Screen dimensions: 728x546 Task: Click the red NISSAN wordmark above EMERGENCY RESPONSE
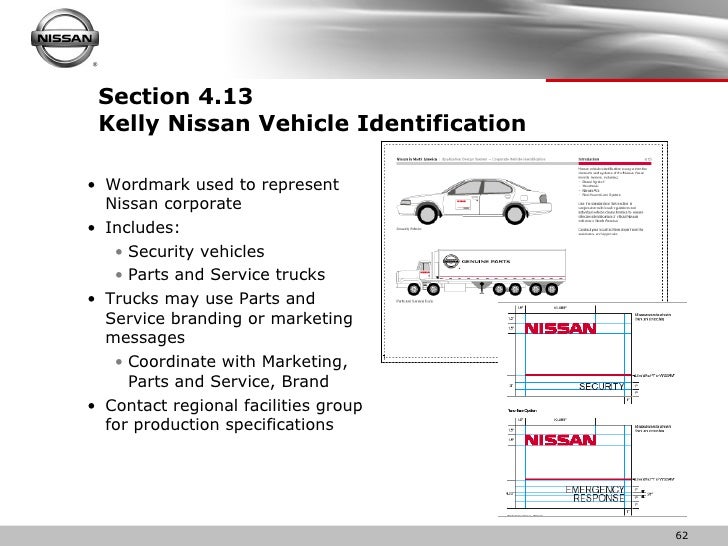click(x=560, y=440)
